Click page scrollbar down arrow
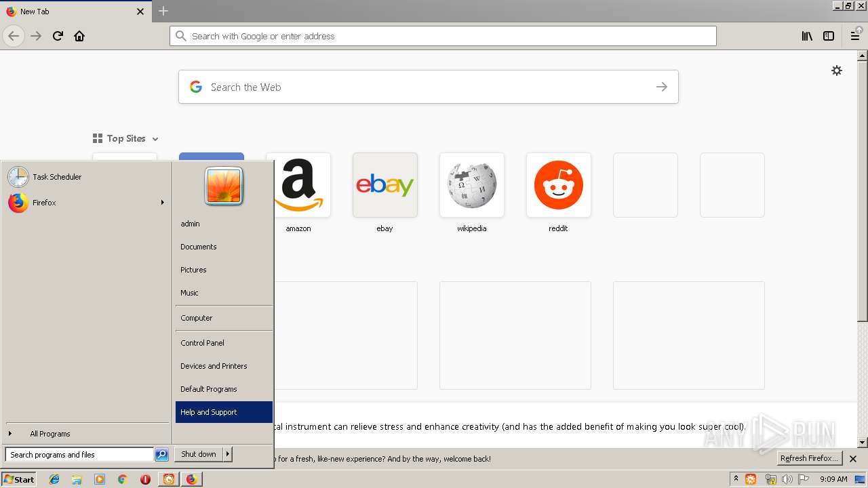868x488 pixels. (x=863, y=443)
